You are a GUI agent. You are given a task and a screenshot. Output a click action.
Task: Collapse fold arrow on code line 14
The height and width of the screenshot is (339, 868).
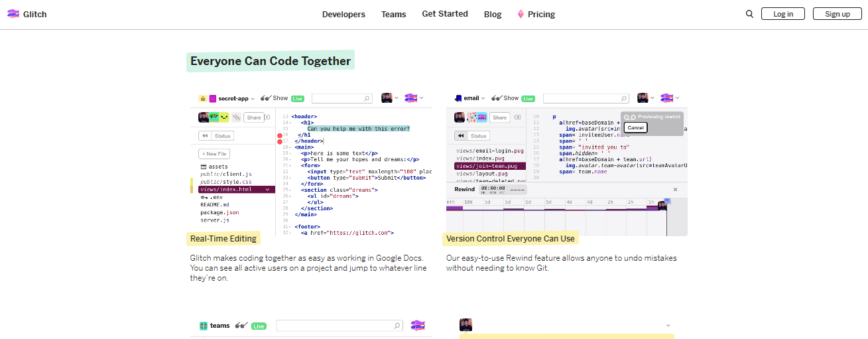click(x=289, y=123)
